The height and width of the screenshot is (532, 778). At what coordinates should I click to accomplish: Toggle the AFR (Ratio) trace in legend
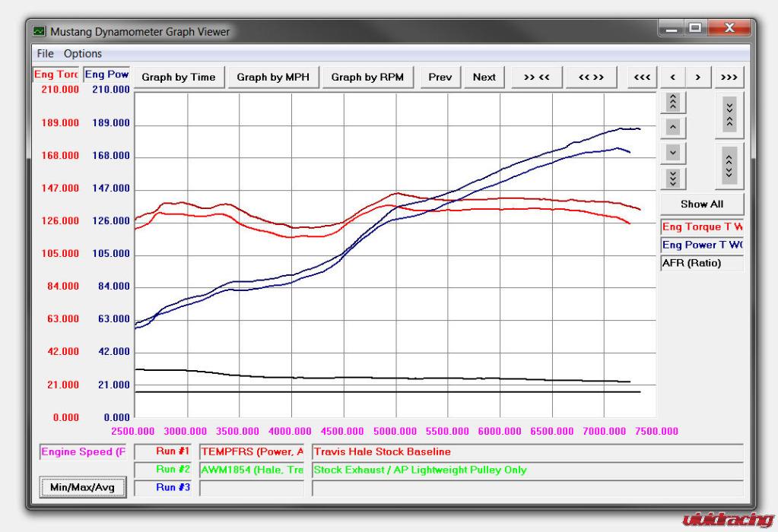point(701,264)
